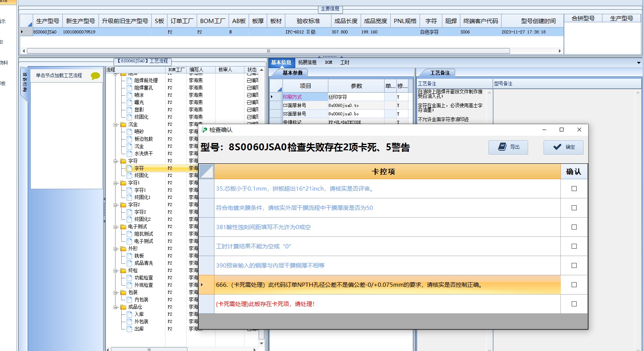Click the document icon of 功能检查
Image resolution: width=644 pixels, height=351 pixels.
(129, 278)
